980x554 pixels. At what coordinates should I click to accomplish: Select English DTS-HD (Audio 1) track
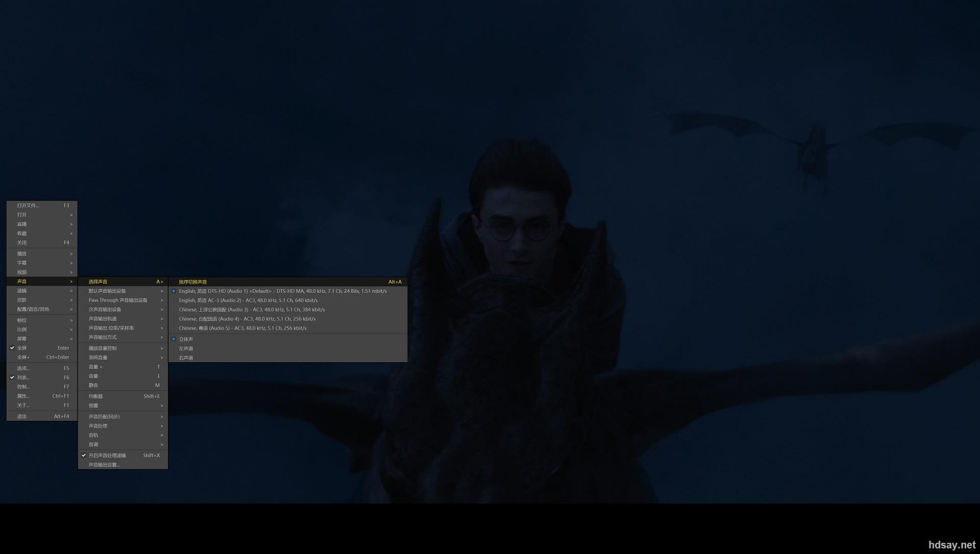pos(288,291)
